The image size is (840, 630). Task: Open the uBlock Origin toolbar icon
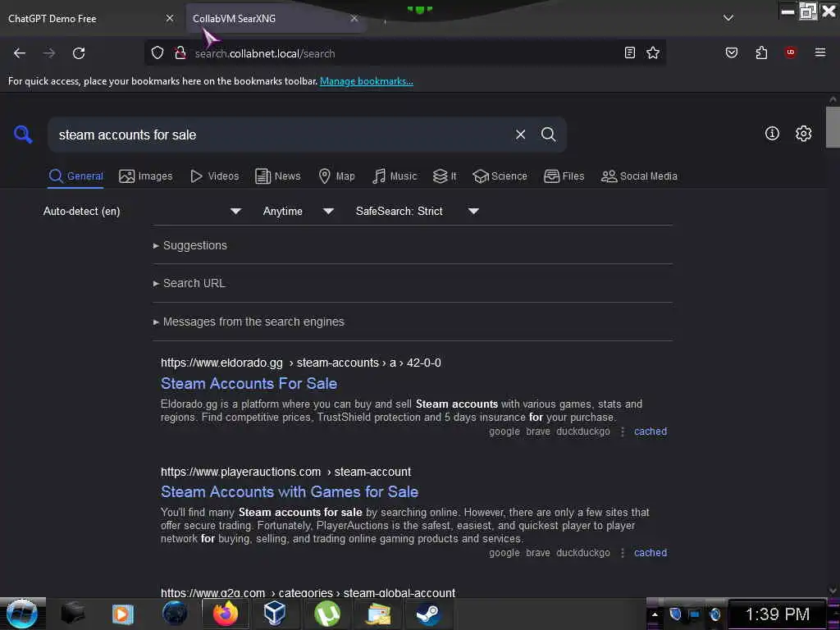[x=790, y=52]
